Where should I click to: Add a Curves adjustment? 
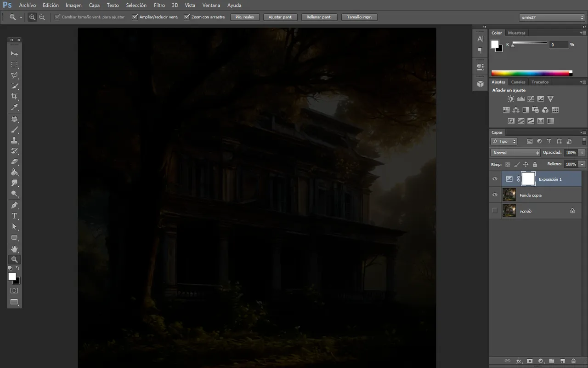click(x=531, y=99)
